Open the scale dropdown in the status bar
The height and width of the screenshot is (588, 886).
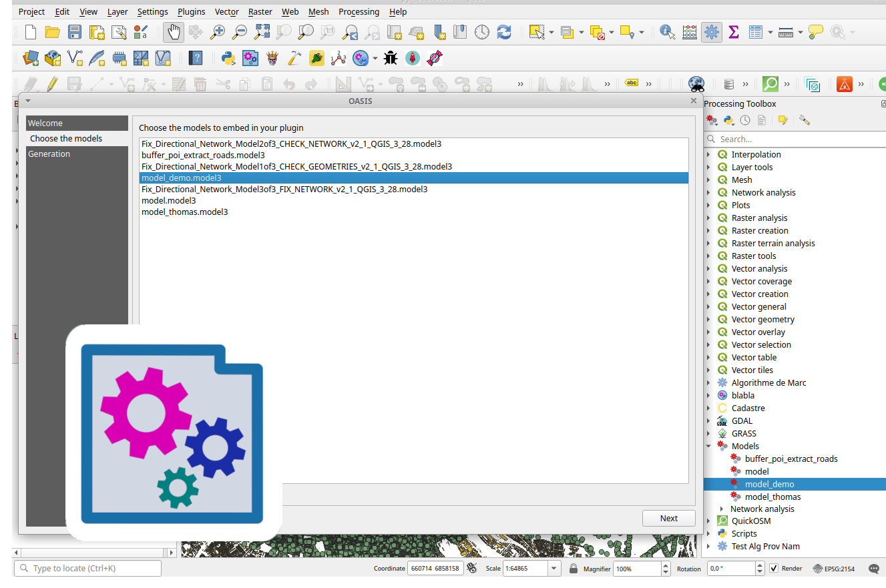pyautogui.click(x=553, y=568)
